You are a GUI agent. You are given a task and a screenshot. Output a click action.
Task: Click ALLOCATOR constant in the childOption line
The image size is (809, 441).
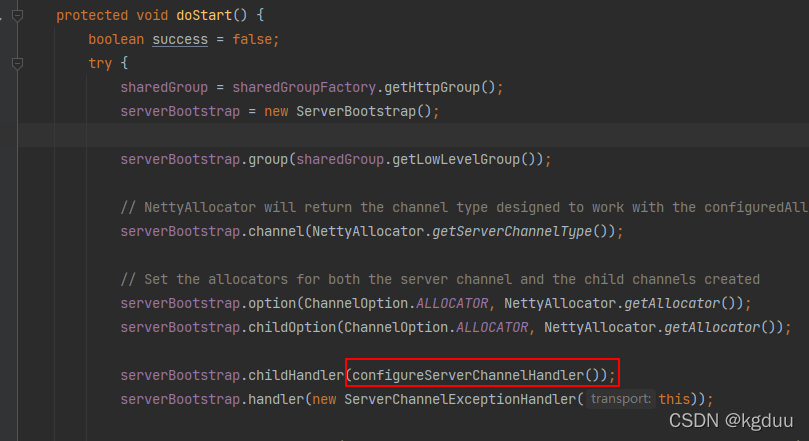(x=492, y=328)
